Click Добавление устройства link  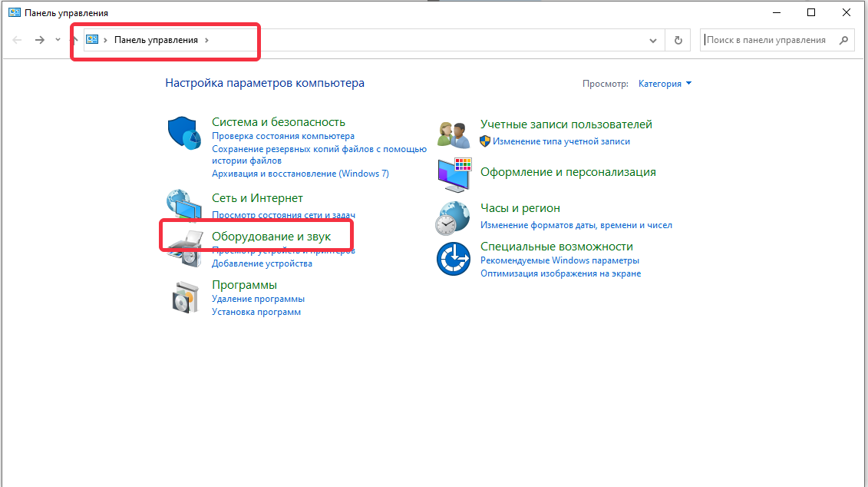click(x=262, y=263)
